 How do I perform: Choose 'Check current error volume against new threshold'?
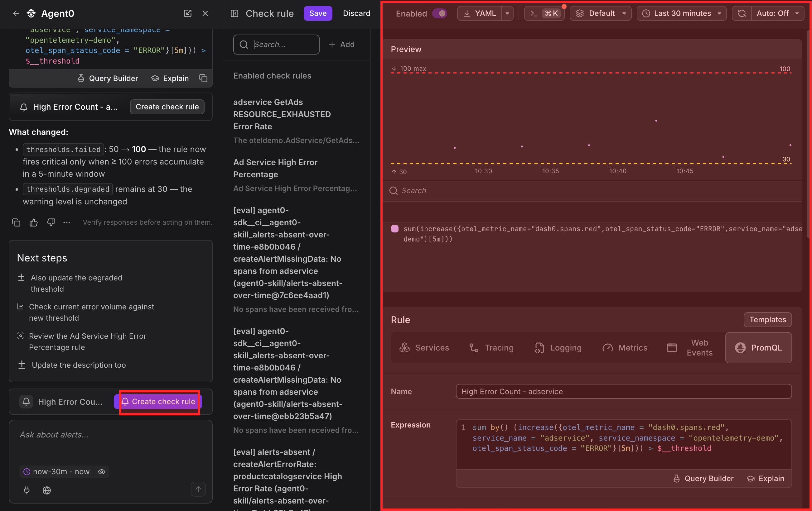pyautogui.click(x=86, y=312)
